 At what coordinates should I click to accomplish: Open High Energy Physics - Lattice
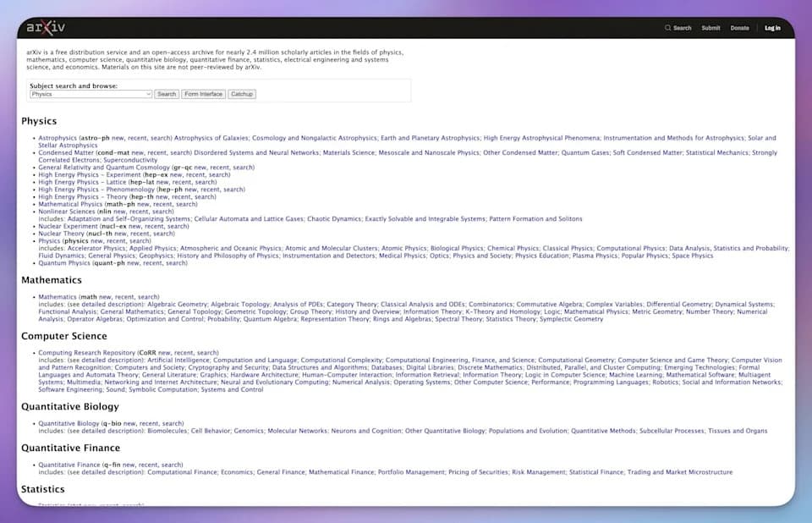click(83, 182)
